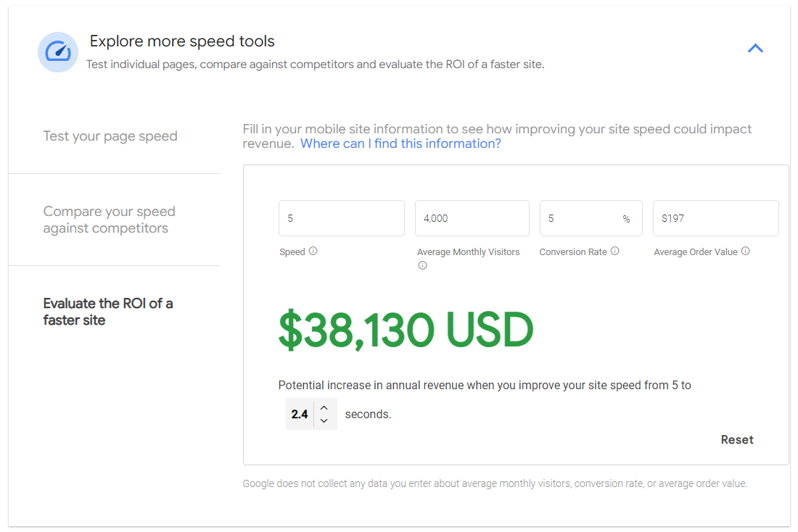Open Where can I find this information link

[x=400, y=144]
